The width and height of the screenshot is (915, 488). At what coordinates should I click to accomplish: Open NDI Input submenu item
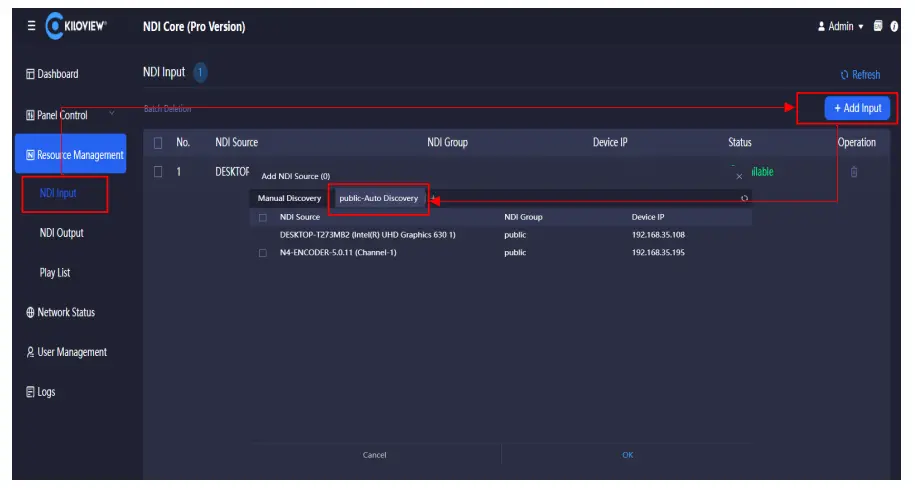(58, 193)
